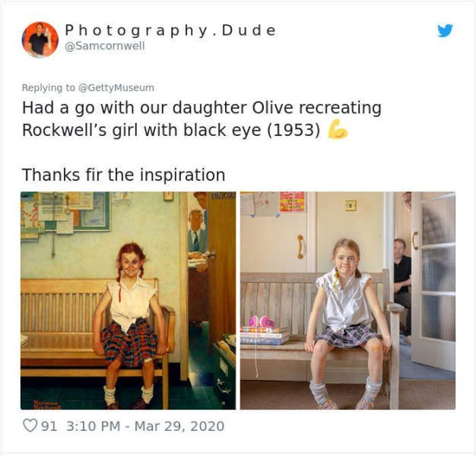Open the Photography.Dude display name
Image resolution: width=476 pixels, height=456 pixels.
(170, 30)
